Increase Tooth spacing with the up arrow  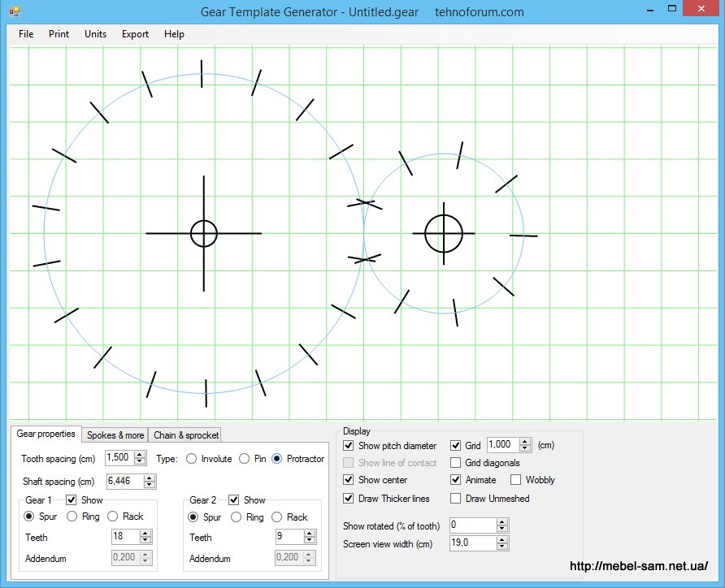point(140,455)
